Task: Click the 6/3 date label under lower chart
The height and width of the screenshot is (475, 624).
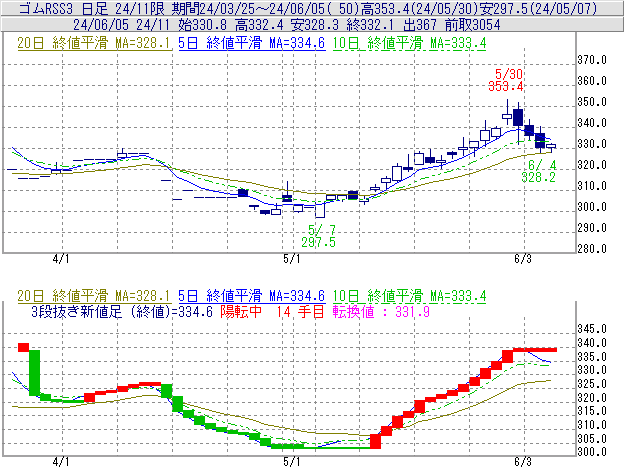Action: click(x=523, y=462)
